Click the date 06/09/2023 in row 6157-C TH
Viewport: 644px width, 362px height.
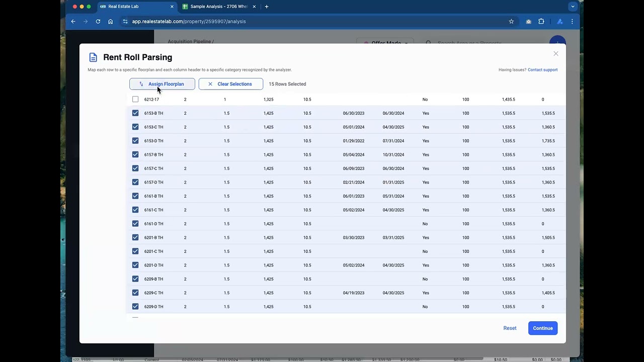pyautogui.click(x=354, y=168)
